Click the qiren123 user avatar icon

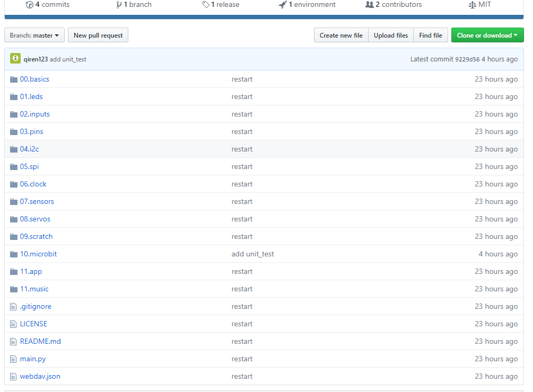[x=15, y=59]
